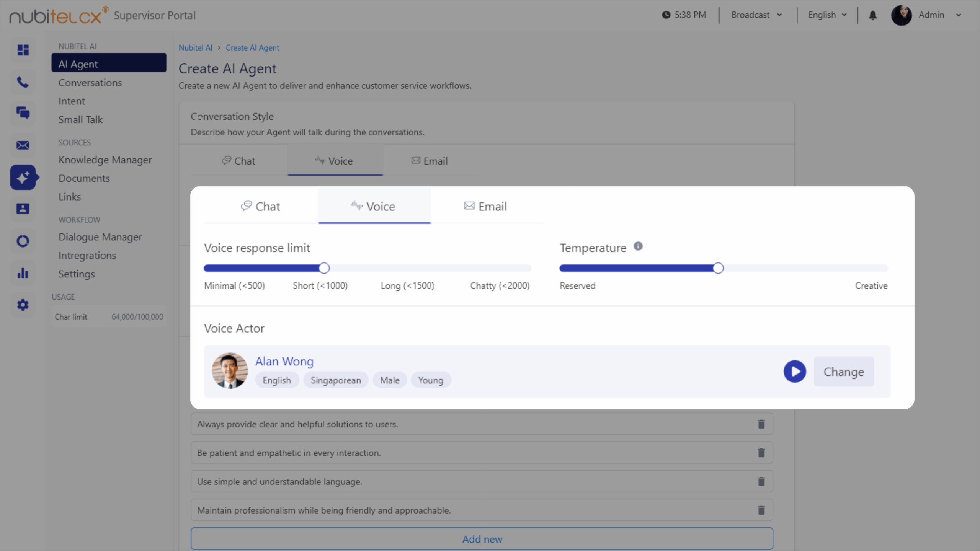This screenshot has width=980, height=551.
Task: Click the clock icon beside 5:38 PM
Action: 666,15
